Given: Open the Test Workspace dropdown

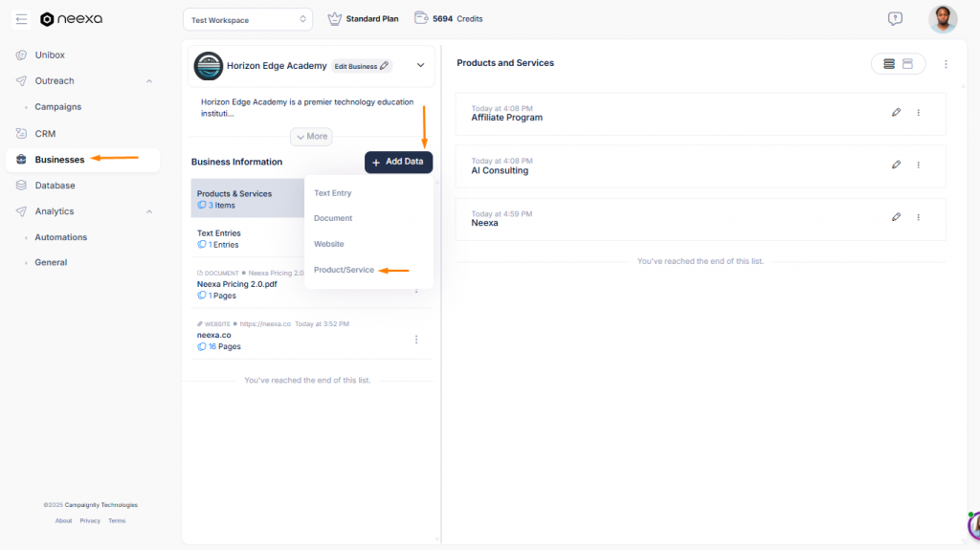Looking at the screenshot, I should tap(248, 19).
